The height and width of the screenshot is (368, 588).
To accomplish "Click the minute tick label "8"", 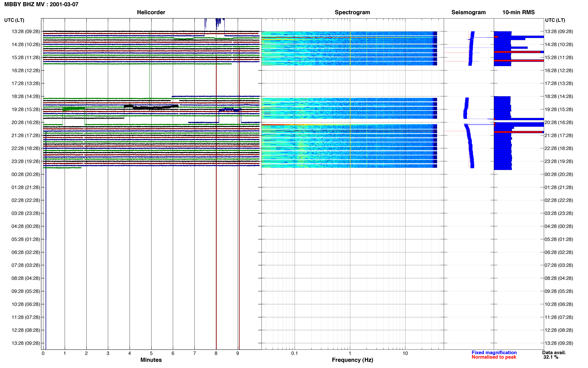I will coord(216,353).
